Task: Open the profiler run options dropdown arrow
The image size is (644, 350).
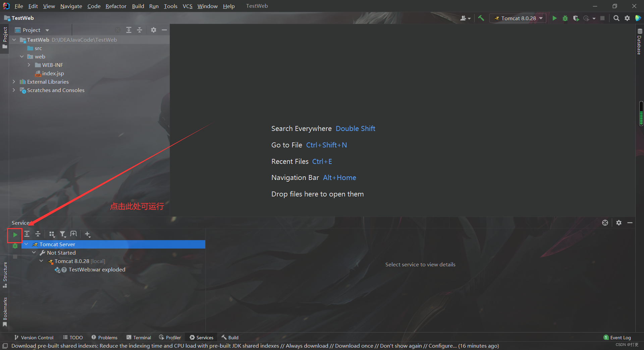Action: [x=594, y=18]
